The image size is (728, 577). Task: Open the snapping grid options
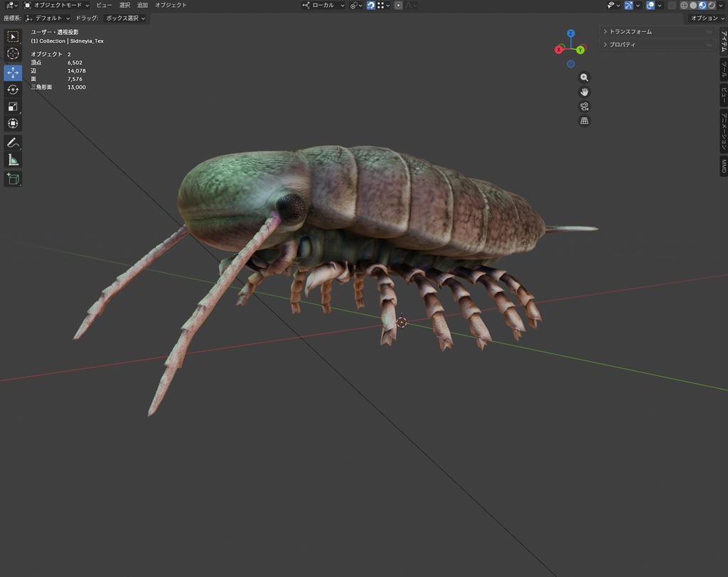point(383,6)
